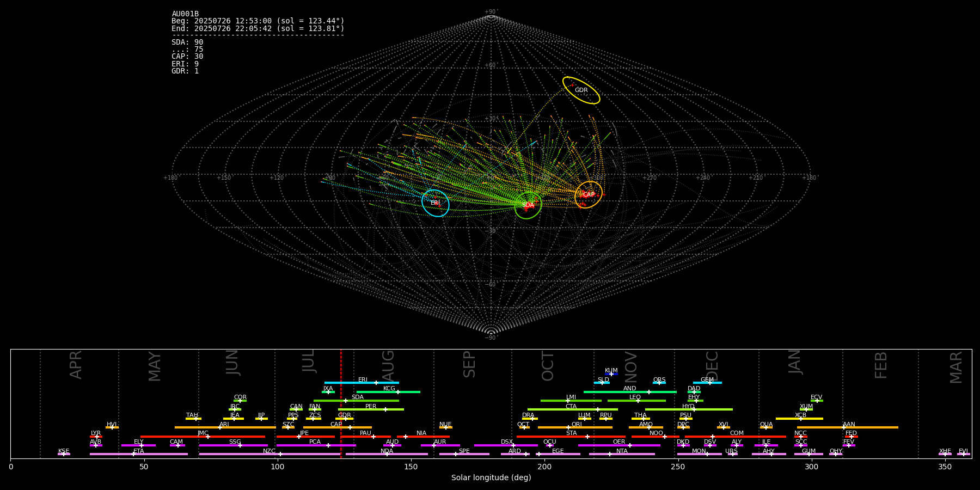
Task: Click the KCG shower bar in timeline
Action: pyautogui.click(x=388, y=392)
